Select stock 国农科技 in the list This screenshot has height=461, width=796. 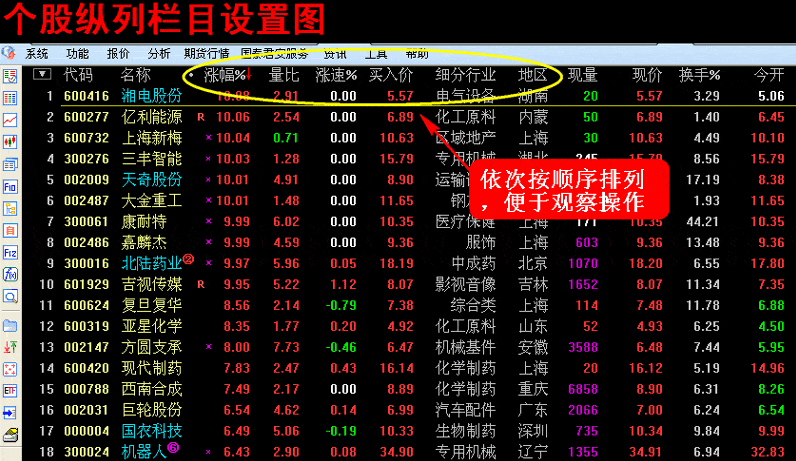point(151,431)
